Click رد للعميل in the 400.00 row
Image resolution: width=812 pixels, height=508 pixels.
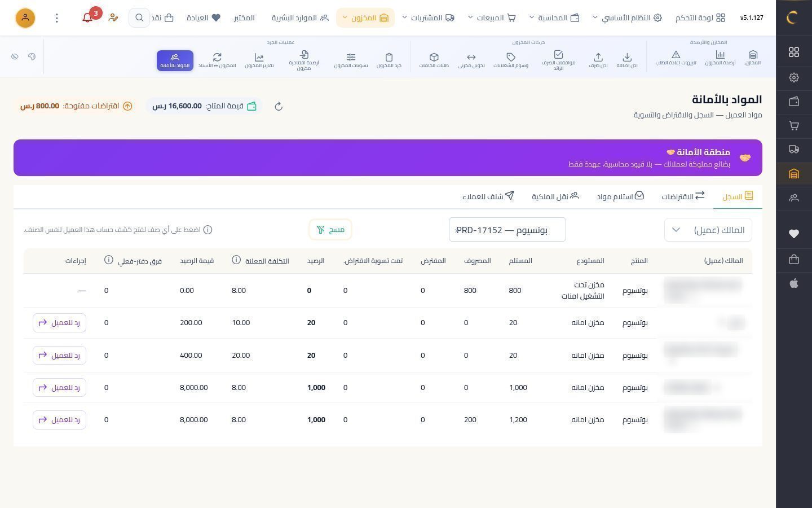click(x=59, y=356)
